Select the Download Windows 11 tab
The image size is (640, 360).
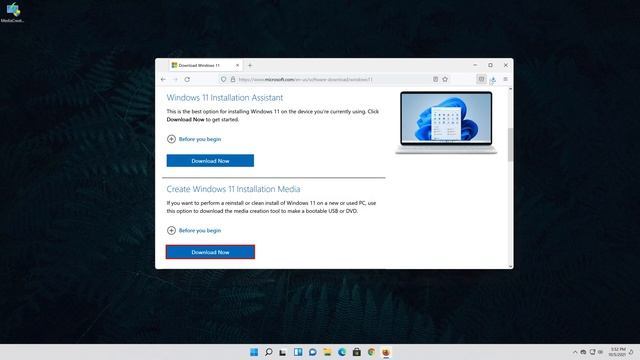pyautogui.click(x=206, y=65)
